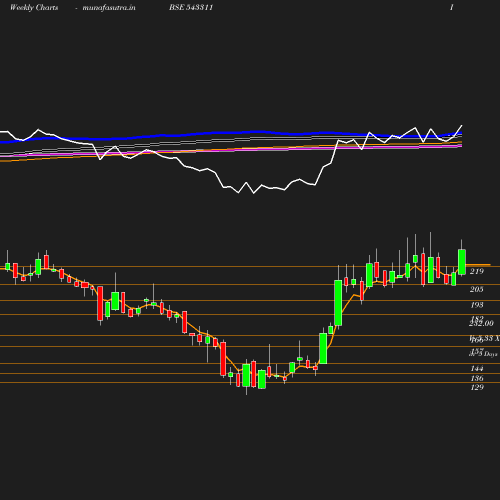Click the "Weekly Charts" title text

[34, 8]
